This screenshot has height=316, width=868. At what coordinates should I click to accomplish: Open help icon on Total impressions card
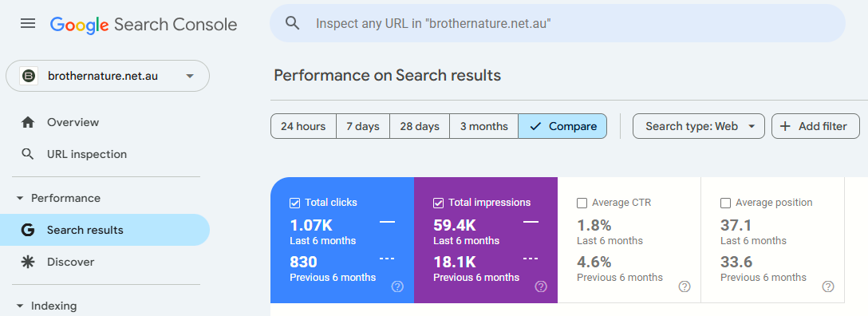(x=541, y=286)
